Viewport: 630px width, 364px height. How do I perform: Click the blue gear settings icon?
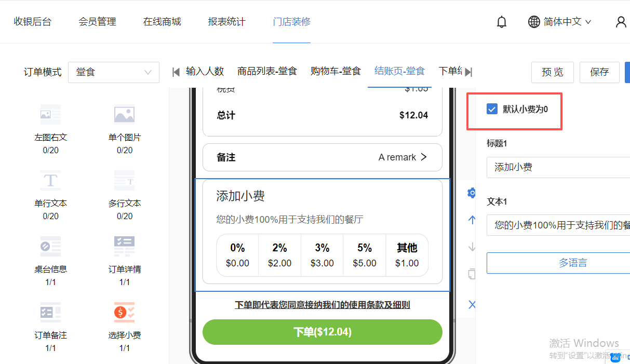click(472, 193)
